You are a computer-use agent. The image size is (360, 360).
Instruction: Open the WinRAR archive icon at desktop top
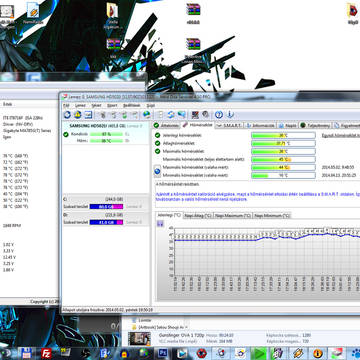pyautogui.click(x=193, y=9)
